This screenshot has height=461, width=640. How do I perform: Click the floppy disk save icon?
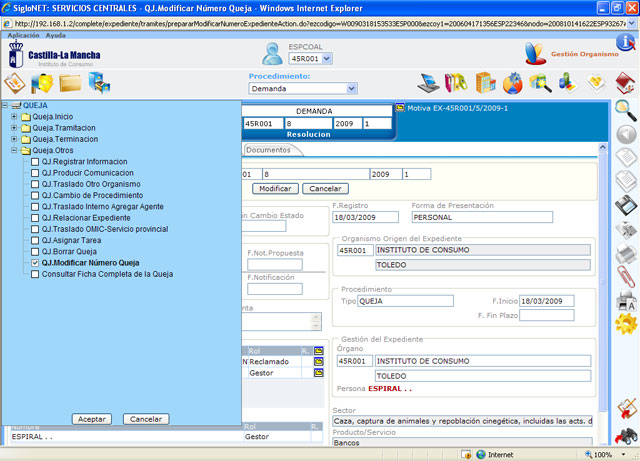pyautogui.click(x=626, y=205)
